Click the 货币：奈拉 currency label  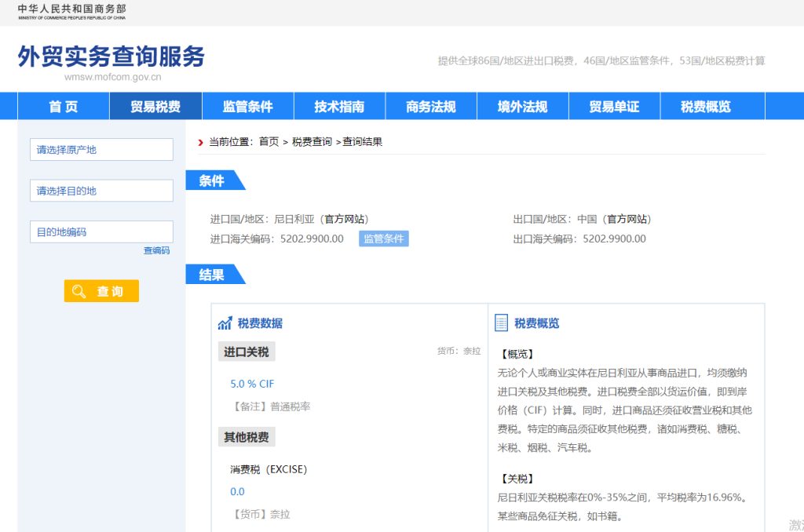(x=459, y=351)
